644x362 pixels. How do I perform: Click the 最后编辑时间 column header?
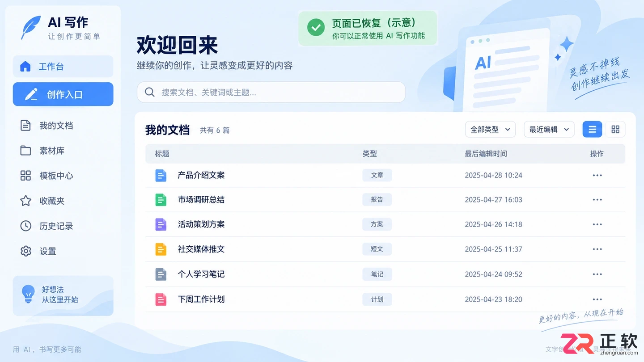click(x=486, y=154)
